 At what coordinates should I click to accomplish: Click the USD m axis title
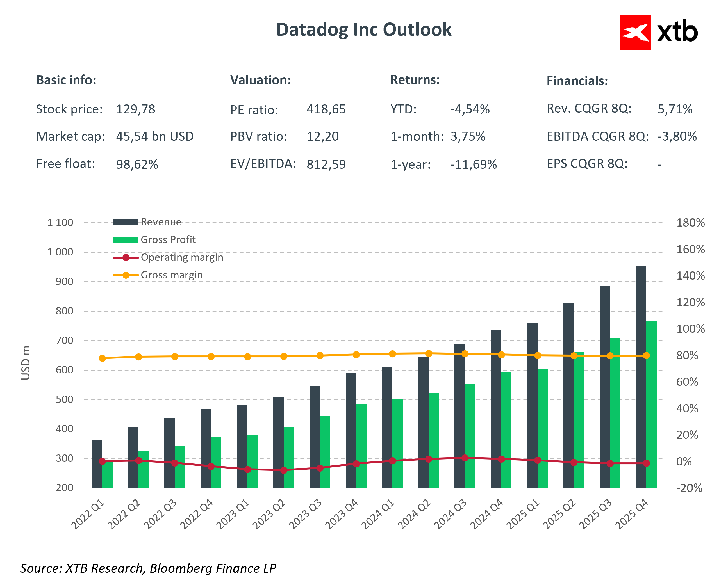(26, 363)
